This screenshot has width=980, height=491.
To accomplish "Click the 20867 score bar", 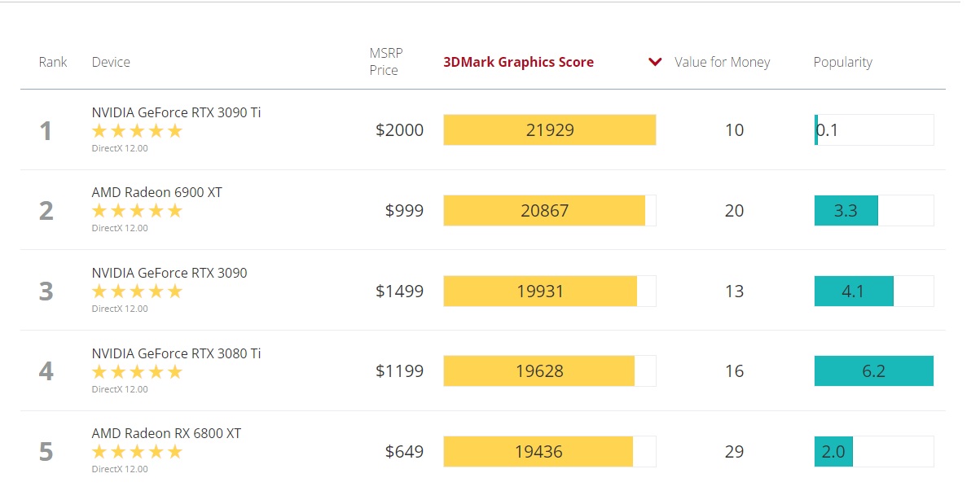I will (x=544, y=211).
